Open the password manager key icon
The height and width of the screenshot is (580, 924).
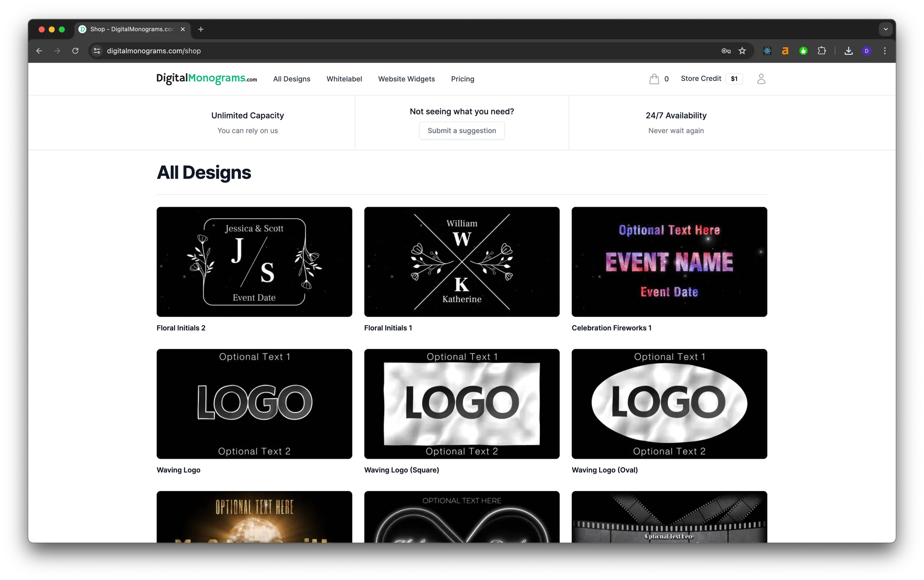726,50
